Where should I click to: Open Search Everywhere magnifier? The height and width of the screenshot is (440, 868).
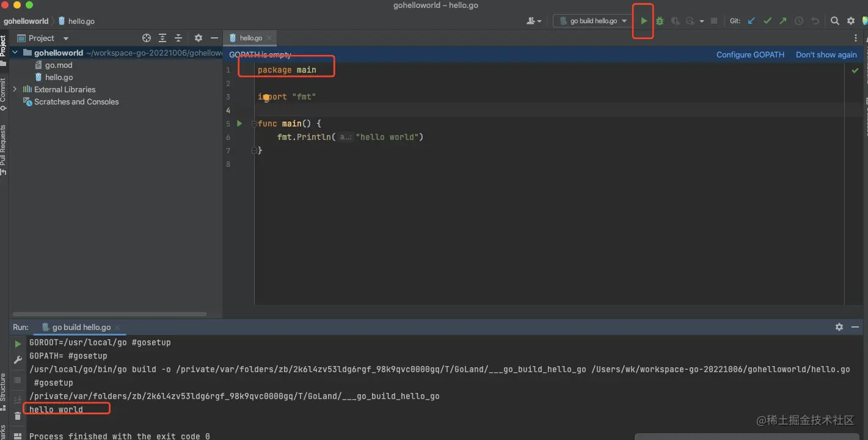click(x=835, y=21)
